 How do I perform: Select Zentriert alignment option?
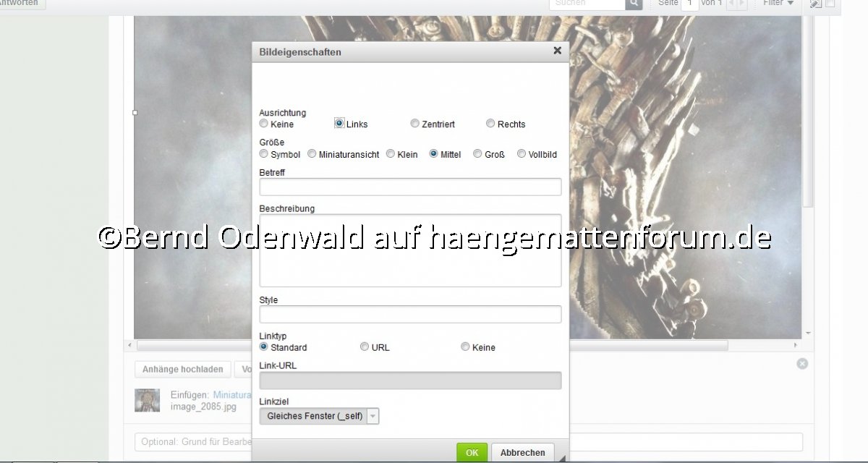[414, 124]
